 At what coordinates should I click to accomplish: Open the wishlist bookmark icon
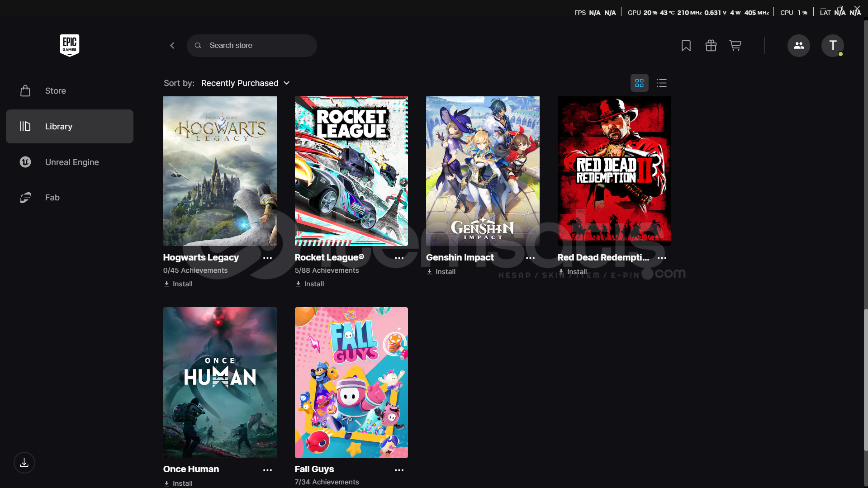(x=686, y=46)
